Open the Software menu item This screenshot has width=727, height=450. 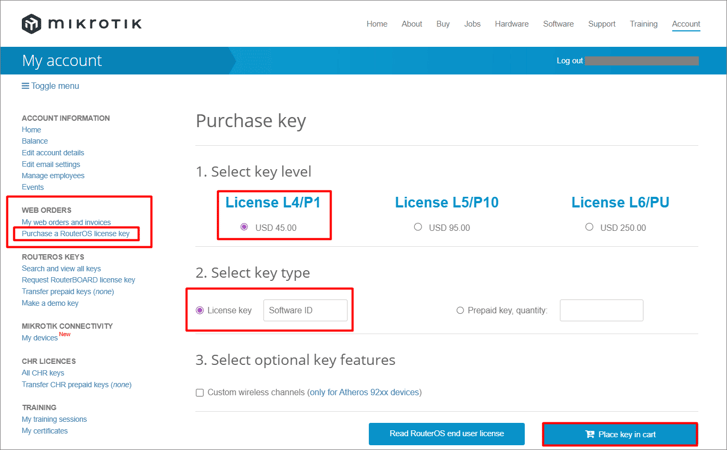pyautogui.click(x=558, y=24)
